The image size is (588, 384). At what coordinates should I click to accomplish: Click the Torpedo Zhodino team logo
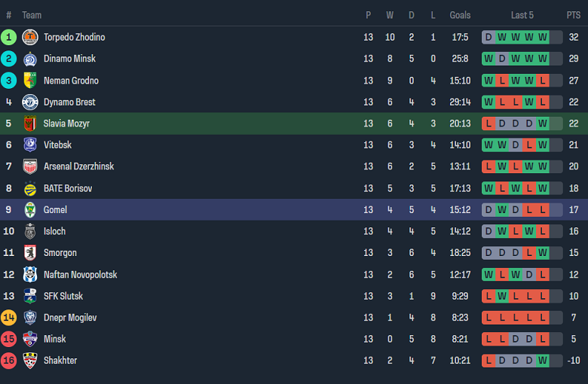click(30, 37)
